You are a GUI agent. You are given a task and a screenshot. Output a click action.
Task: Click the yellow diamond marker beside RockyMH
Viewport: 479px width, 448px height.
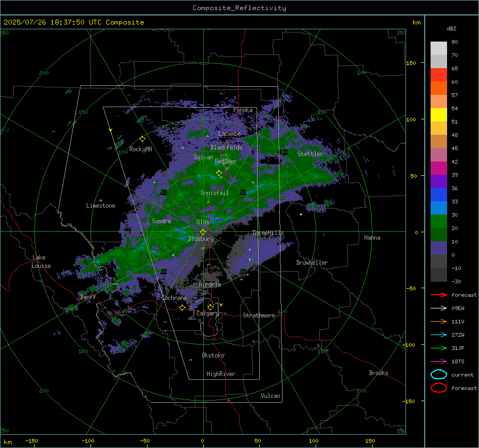(142, 139)
